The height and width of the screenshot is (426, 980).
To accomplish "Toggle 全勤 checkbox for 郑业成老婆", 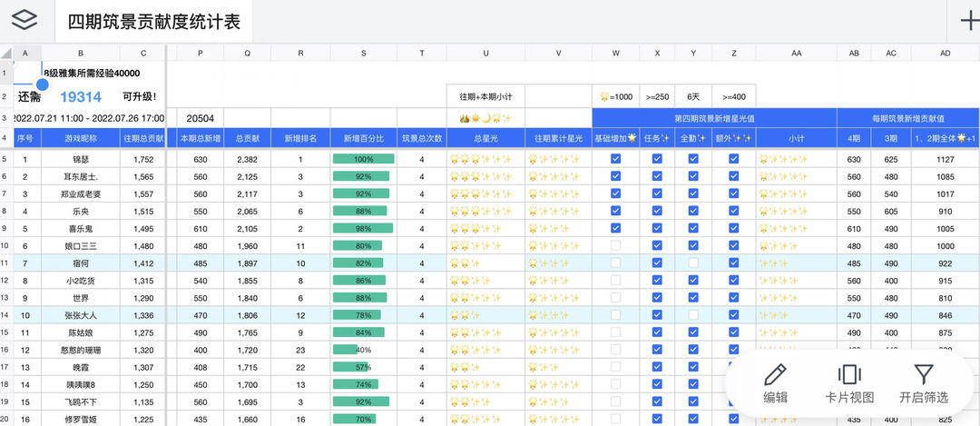I will (x=693, y=193).
